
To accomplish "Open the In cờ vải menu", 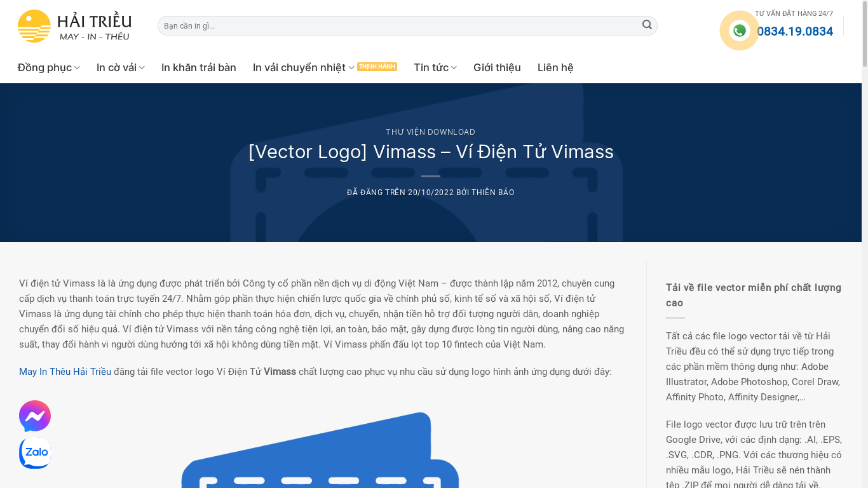I will (116, 67).
